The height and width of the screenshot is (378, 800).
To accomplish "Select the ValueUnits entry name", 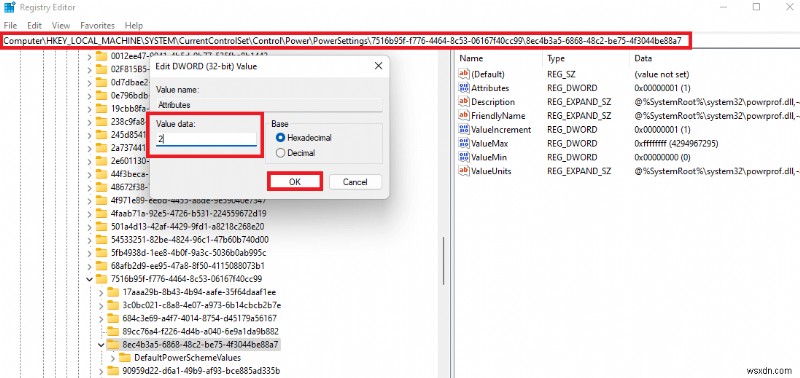I will pos(491,171).
